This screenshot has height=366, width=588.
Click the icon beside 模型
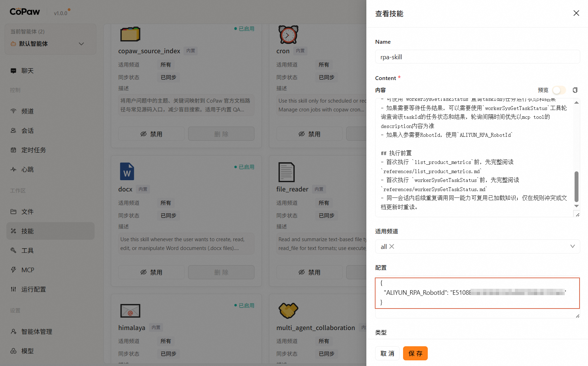[13, 351]
